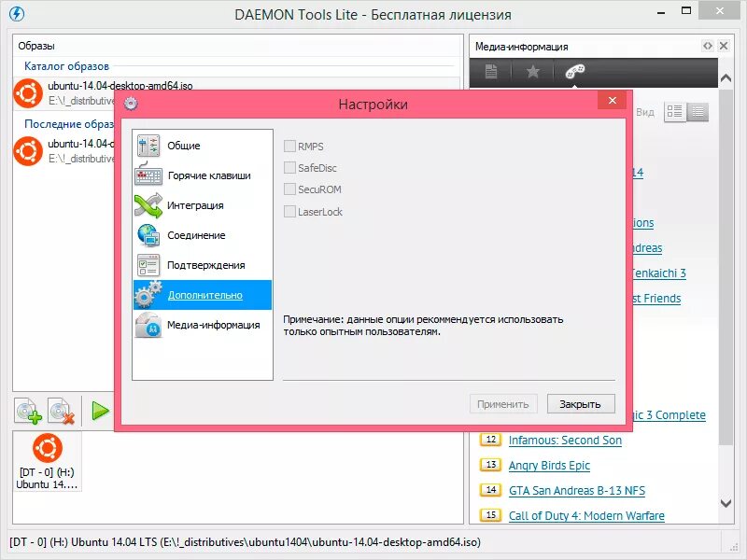Click the Медиа-информация folder icon in settings
Image resolution: width=747 pixels, height=560 pixels.
(x=148, y=325)
